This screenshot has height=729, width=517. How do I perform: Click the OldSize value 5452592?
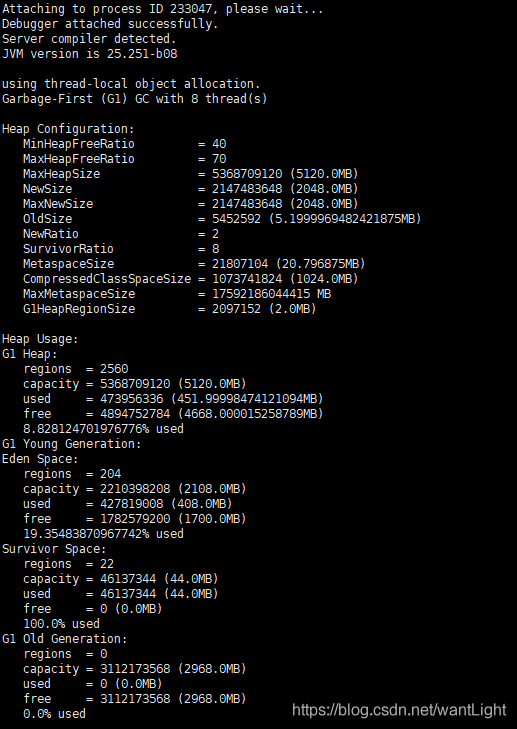click(x=236, y=219)
